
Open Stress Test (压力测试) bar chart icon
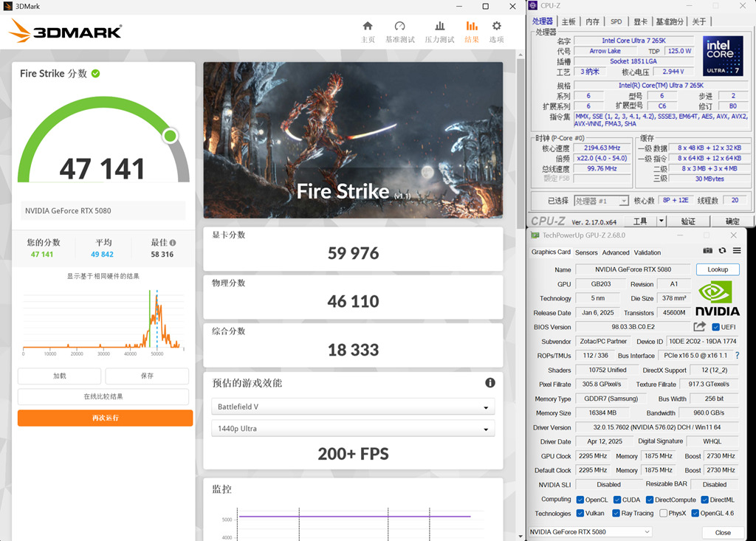(439, 27)
